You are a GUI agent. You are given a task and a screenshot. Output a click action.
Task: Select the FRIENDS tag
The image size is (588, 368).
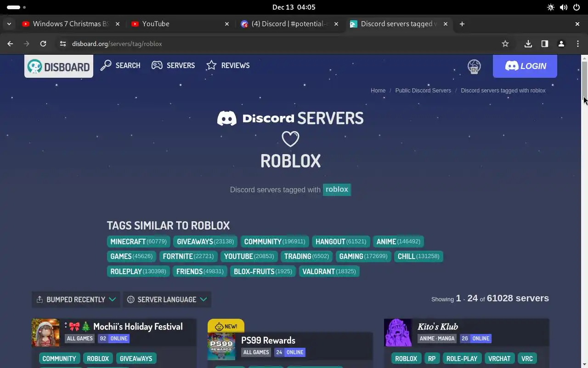[200, 271]
